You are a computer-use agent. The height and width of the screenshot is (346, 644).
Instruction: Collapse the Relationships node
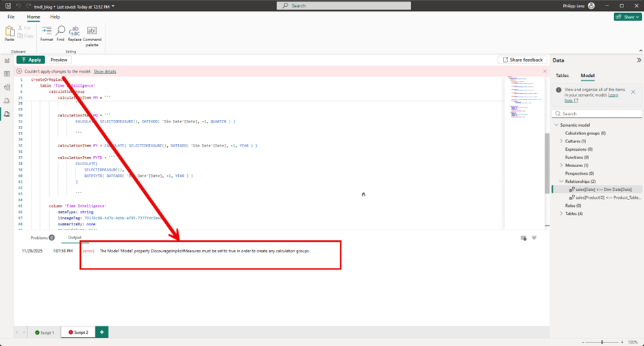point(561,182)
